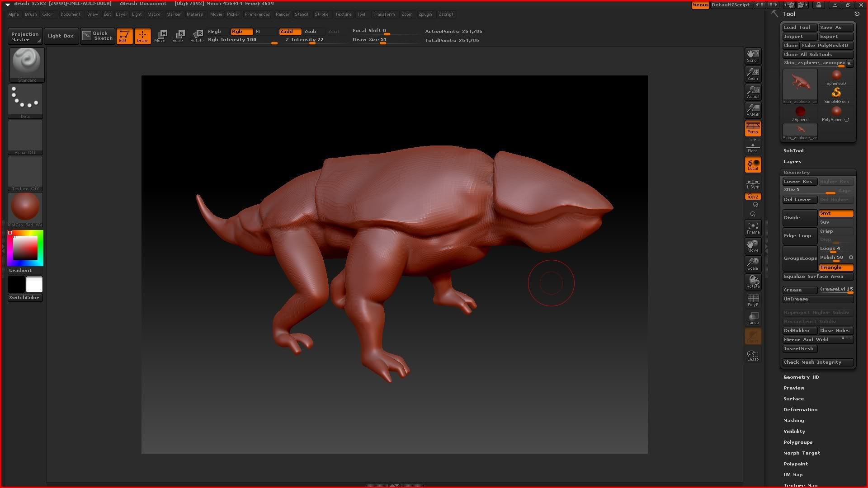
Task: Expand the Layers section
Action: click(x=792, y=162)
